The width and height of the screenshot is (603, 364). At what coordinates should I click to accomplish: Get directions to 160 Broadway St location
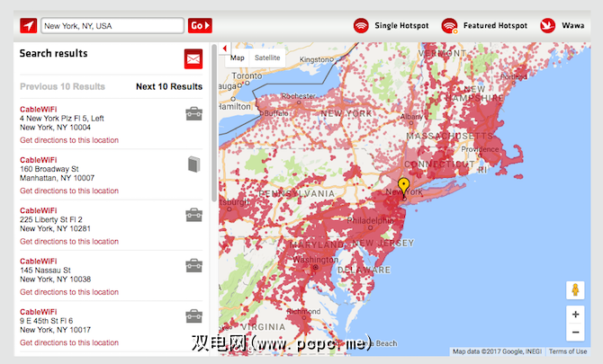tap(69, 191)
